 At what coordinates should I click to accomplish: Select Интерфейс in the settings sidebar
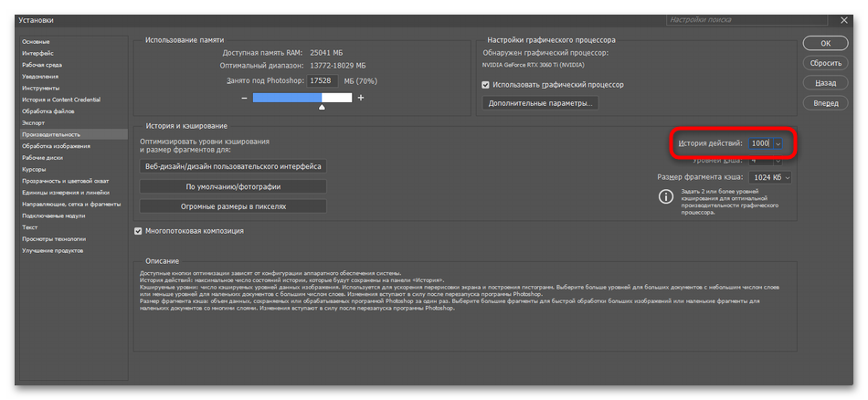[38, 54]
